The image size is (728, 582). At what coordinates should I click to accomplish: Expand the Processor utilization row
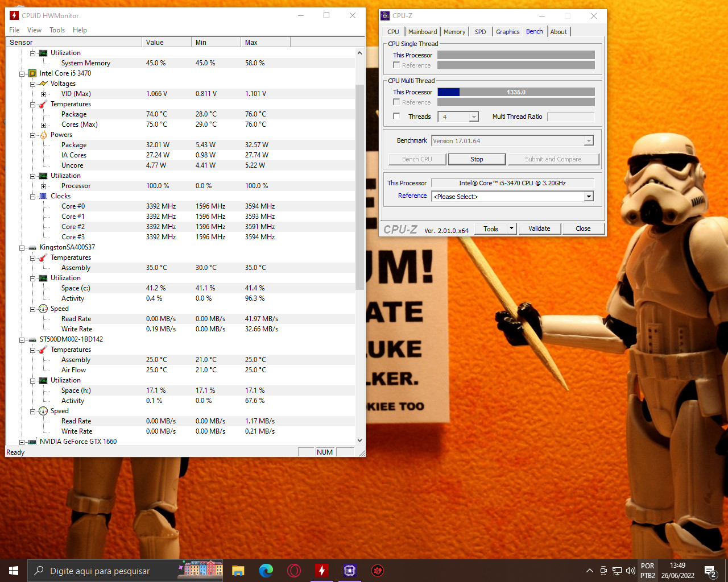44,186
